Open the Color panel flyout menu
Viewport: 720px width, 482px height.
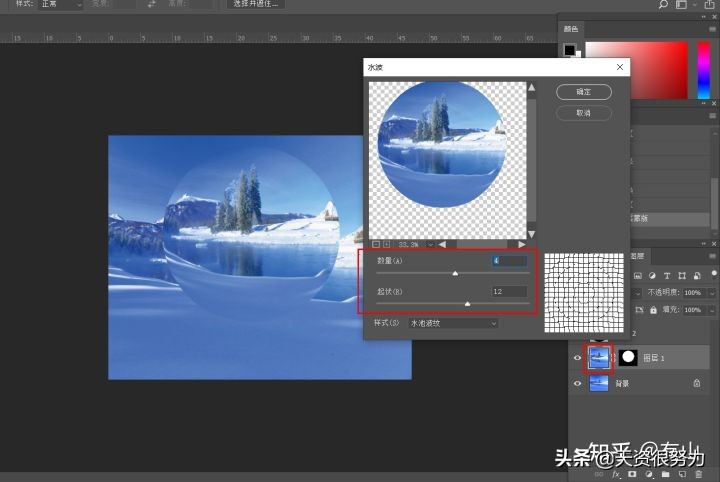712,29
